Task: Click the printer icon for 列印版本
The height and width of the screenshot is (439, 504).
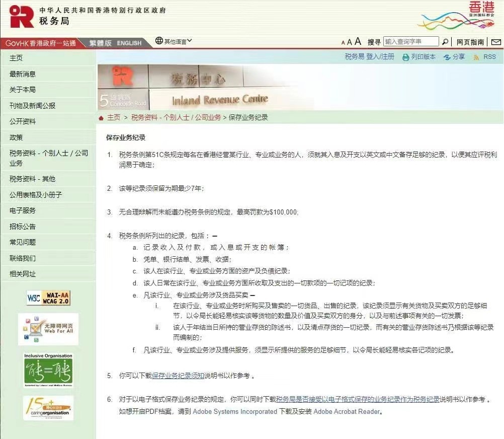Action: tap(405, 57)
